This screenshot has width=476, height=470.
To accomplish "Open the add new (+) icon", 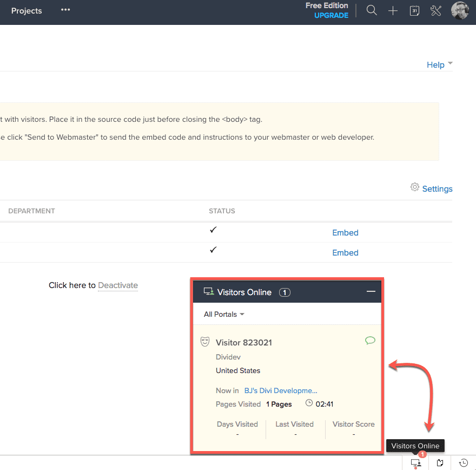I will [393, 10].
